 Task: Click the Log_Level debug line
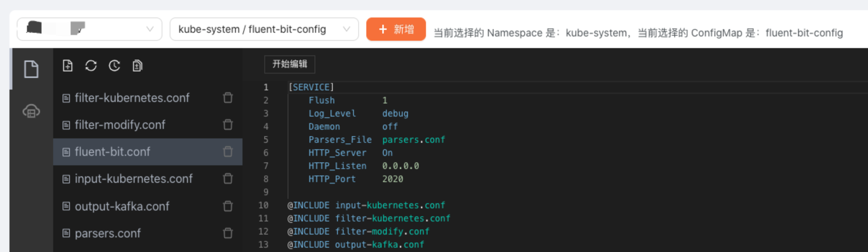coord(359,113)
